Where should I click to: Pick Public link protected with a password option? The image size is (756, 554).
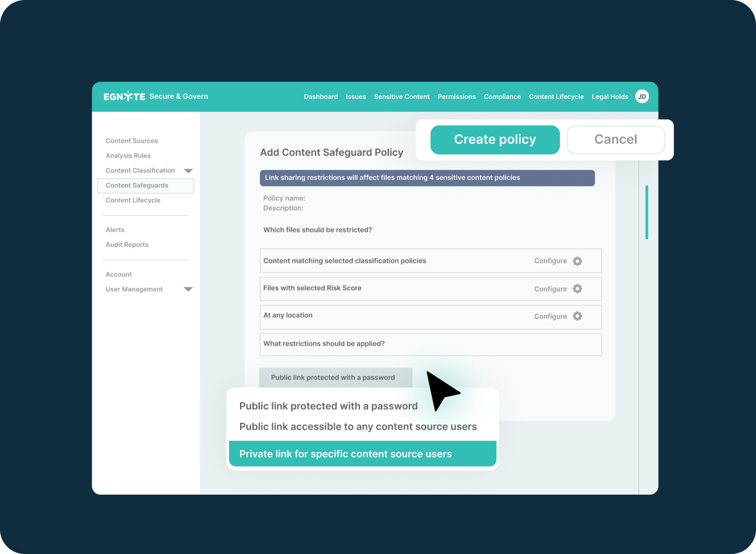pyautogui.click(x=328, y=406)
